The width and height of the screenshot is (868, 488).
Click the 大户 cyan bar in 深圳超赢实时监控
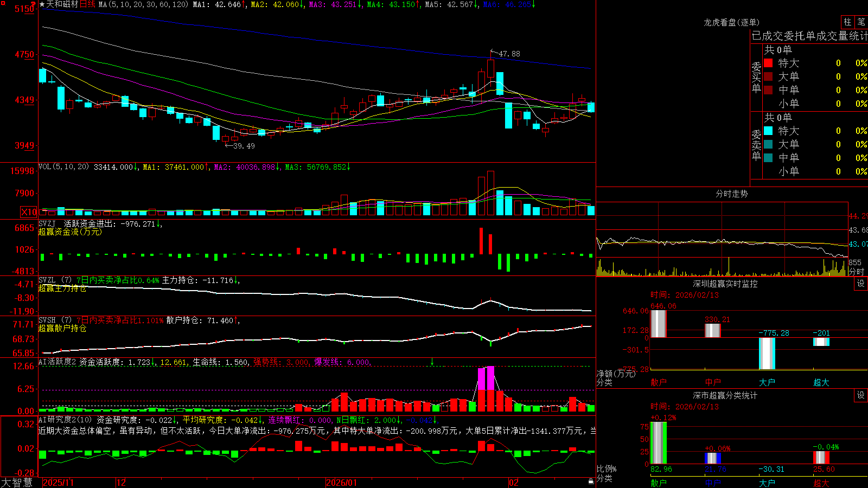click(x=767, y=354)
